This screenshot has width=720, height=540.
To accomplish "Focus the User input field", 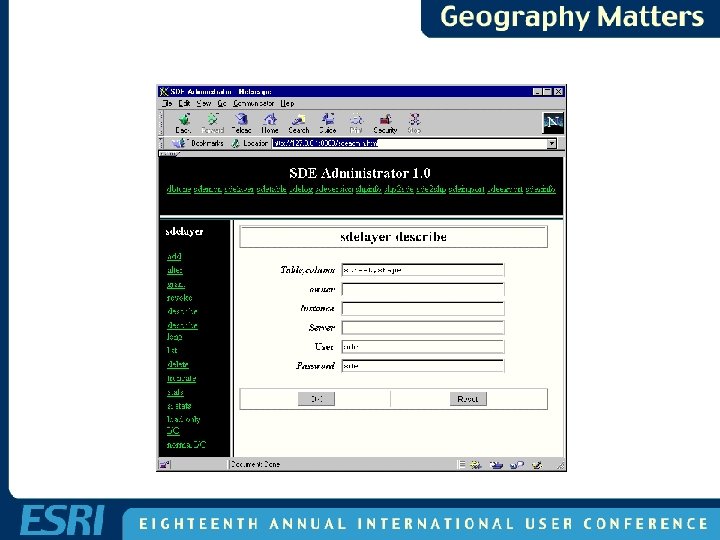I will (422, 347).
